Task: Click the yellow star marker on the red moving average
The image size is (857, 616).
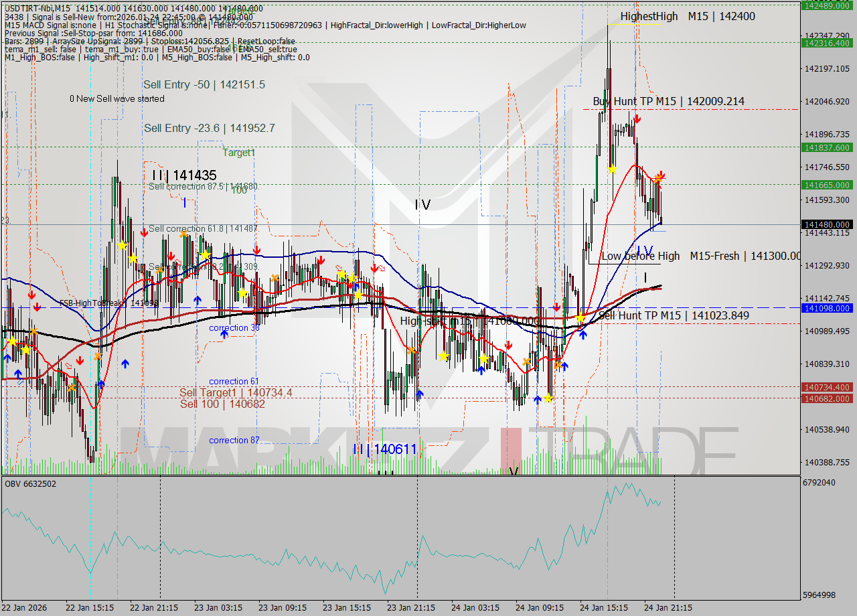Action: point(580,317)
